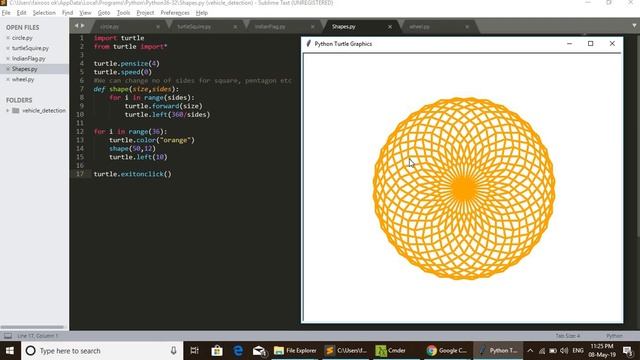Open the Selection menu
This screenshot has width=640, height=360.
coord(44,13)
